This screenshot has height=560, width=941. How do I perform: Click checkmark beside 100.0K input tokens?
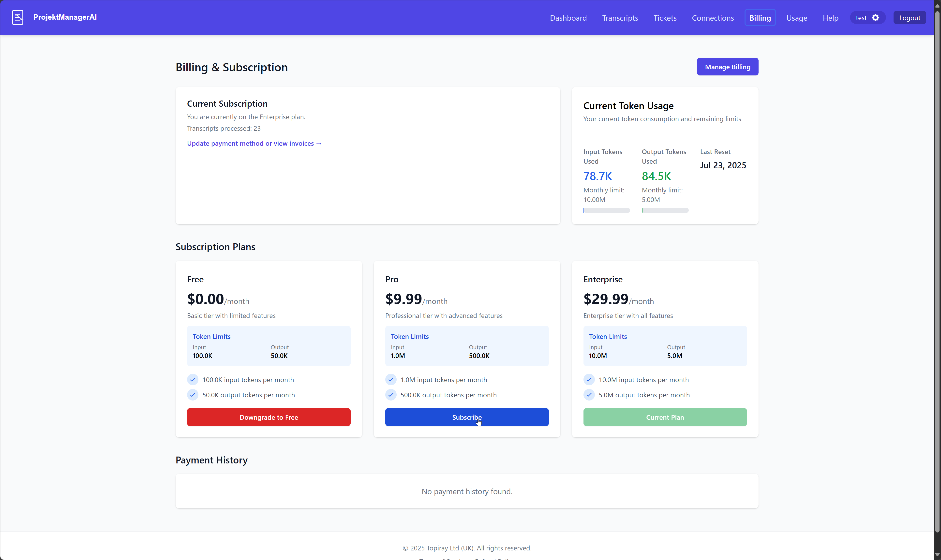tap(193, 380)
